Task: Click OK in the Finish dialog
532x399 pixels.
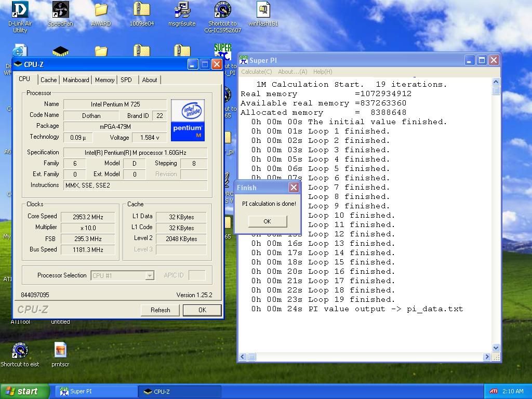Action: tap(268, 221)
